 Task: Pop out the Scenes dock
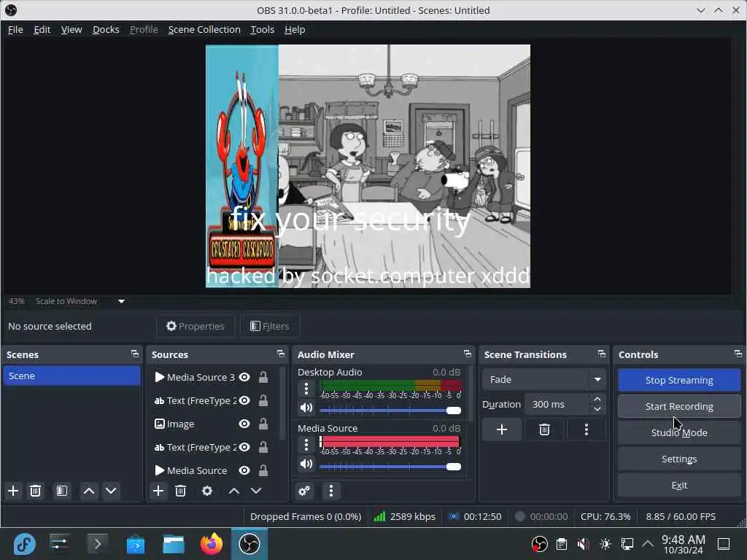pyautogui.click(x=135, y=354)
